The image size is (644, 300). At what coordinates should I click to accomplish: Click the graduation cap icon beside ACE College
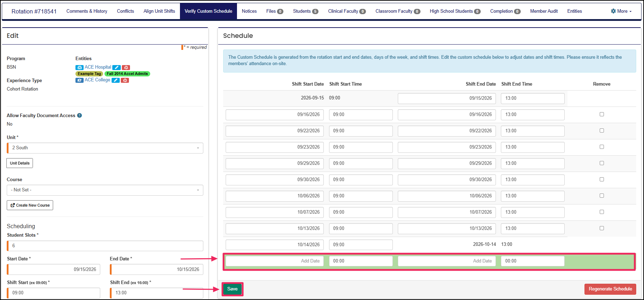click(x=79, y=80)
